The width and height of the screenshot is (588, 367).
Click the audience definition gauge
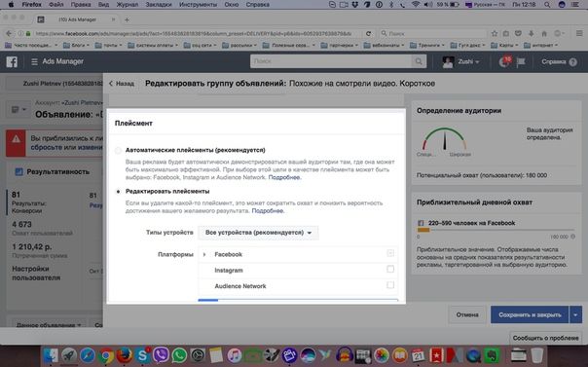pyautogui.click(x=444, y=139)
